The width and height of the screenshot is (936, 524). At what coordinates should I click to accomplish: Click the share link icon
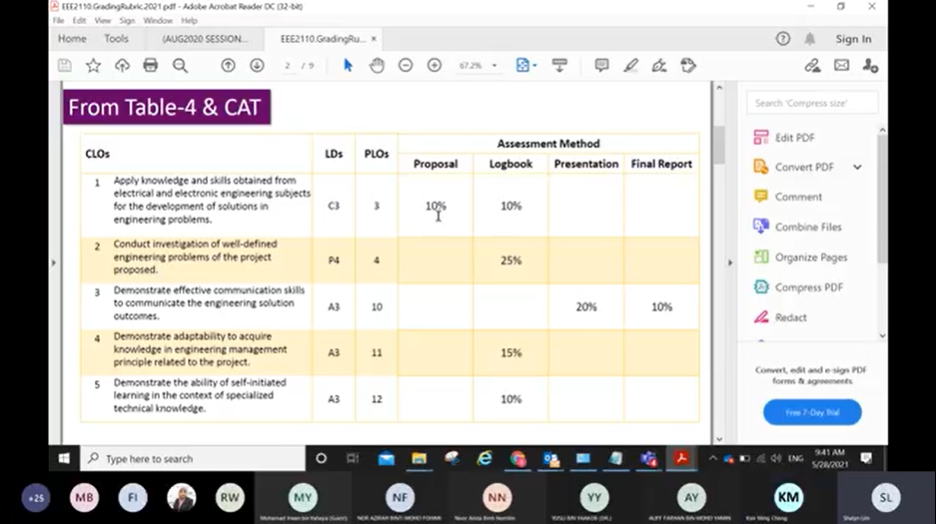[x=812, y=65]
